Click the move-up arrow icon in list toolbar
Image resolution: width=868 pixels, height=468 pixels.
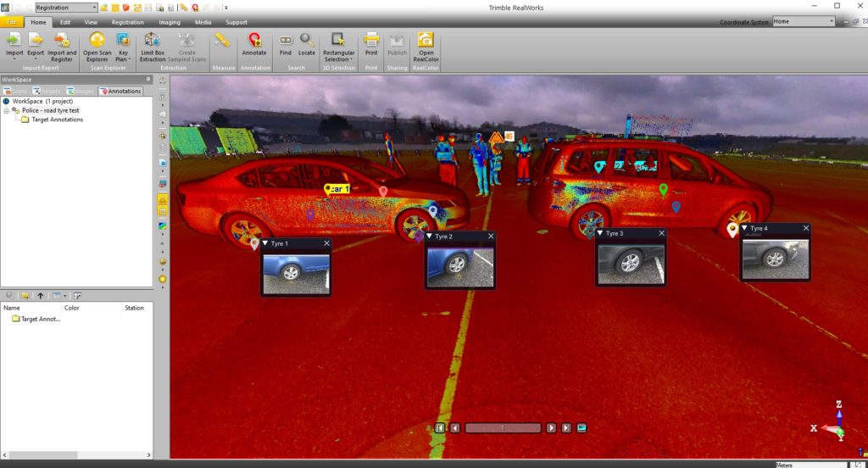pyautogui.click(x=40, y=296)
